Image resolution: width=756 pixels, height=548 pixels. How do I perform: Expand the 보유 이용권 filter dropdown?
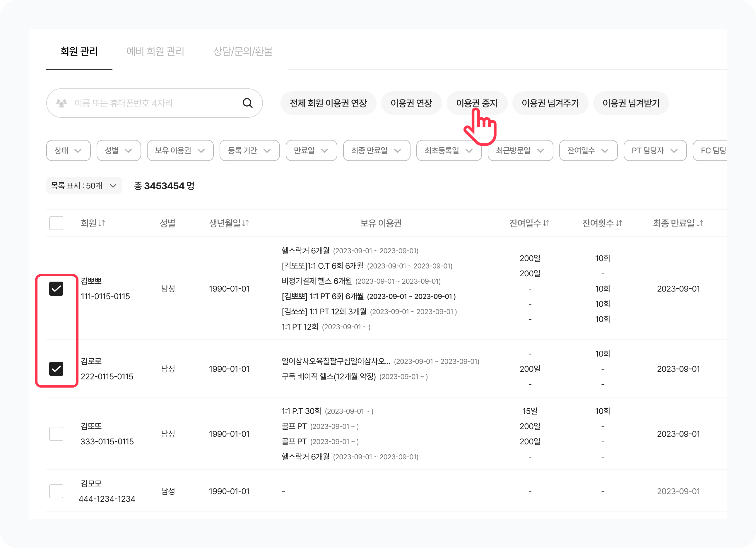pyautogui.click(x=180, y=151)
